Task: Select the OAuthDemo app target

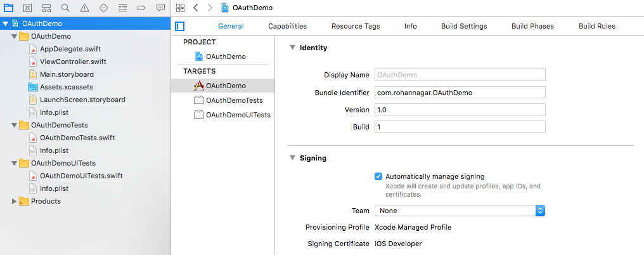Action: pos(223,86)
